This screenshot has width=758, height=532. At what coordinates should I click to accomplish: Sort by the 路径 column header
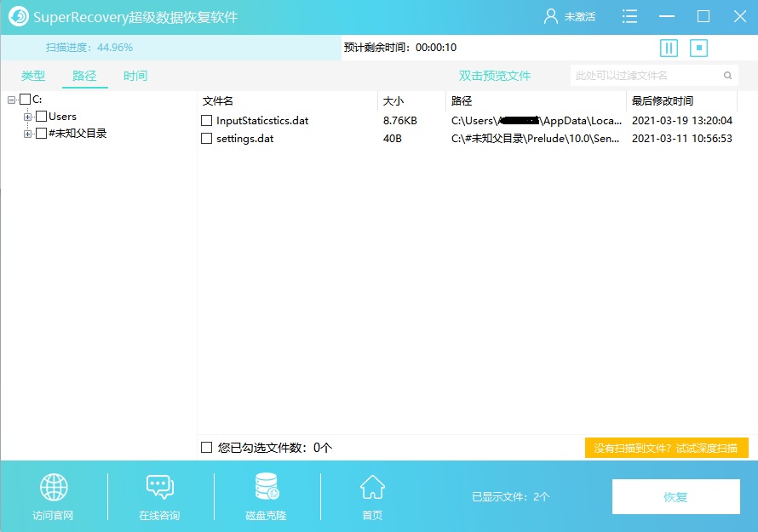pyautogui.click(x=536, y=101)
